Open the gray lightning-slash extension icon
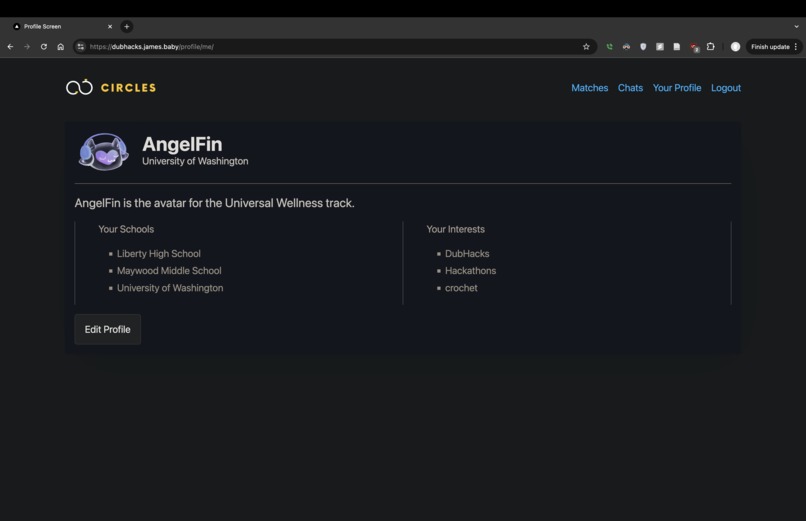This screenshot has width=806, height=521. point(660,47)
